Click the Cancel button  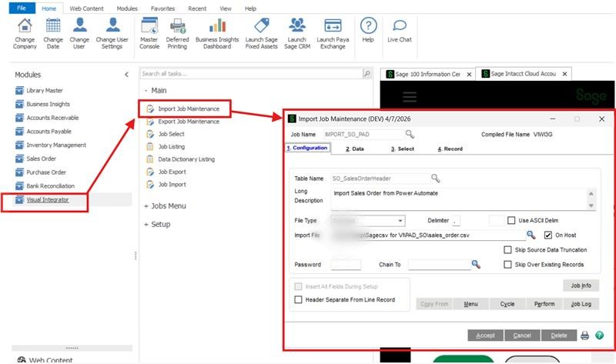(x=522, y=336)
